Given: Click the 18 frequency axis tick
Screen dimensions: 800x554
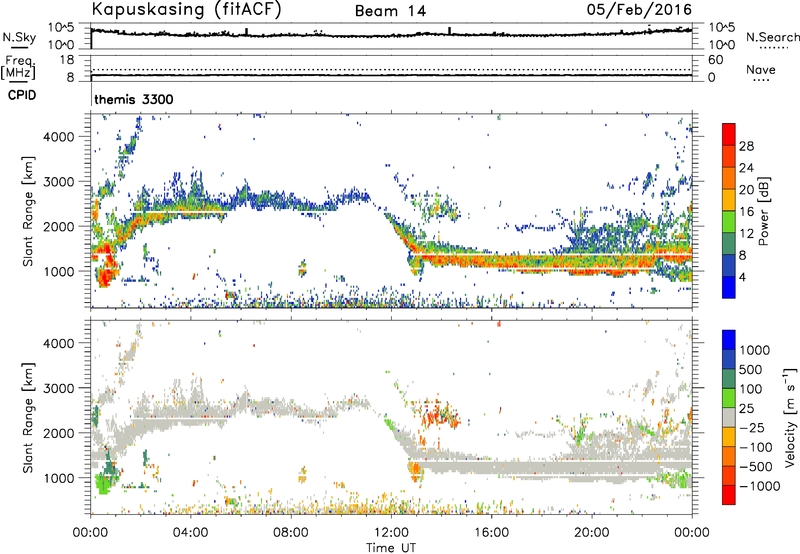Looking at the screenshot, I should 67,60.
